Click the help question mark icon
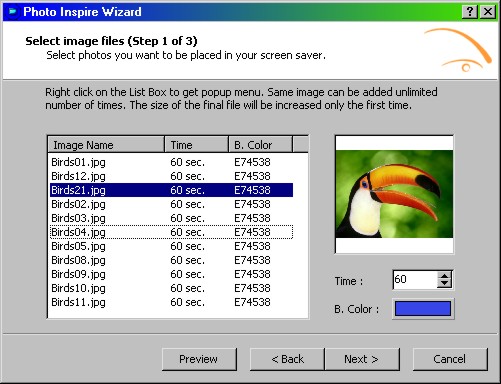Viewport: 501px width, 384px height. click(470, 12)
